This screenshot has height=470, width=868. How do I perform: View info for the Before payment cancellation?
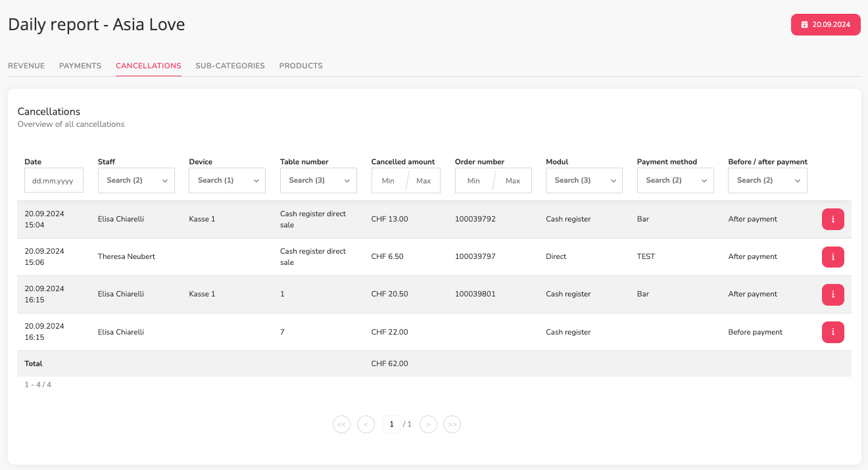point(832,332)
